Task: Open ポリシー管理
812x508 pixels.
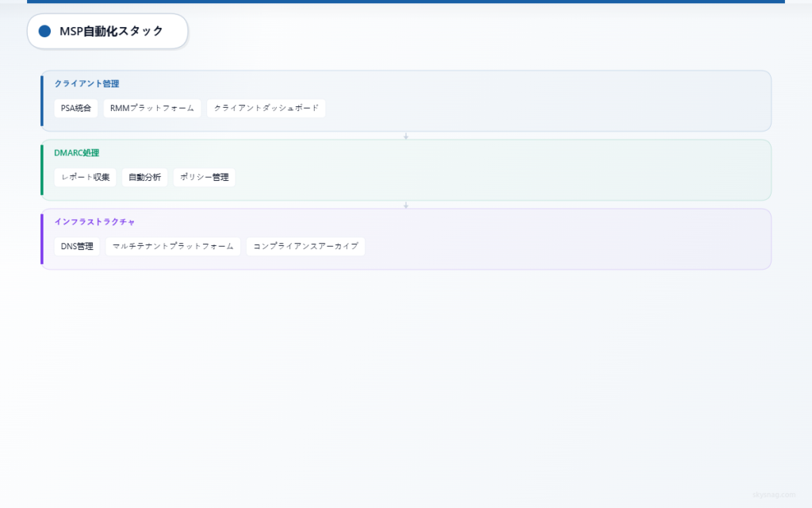Action: click(x=204, y=177)
